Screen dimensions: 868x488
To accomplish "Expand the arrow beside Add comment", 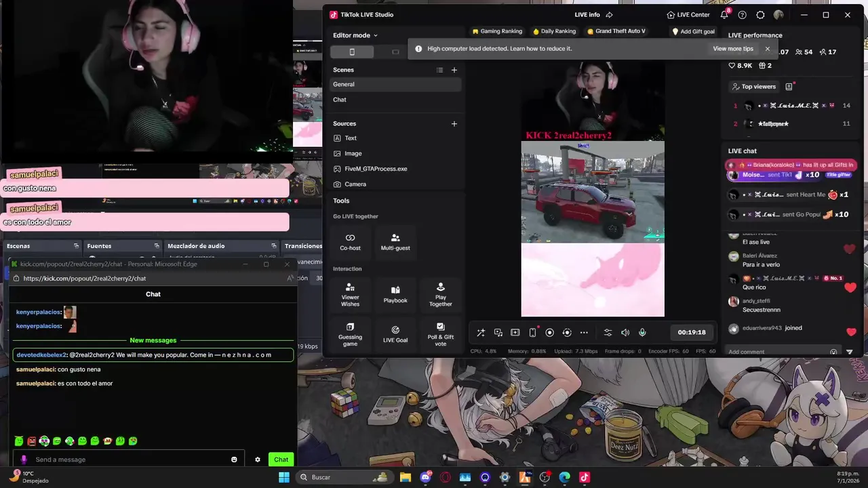I will click(850, 352).
